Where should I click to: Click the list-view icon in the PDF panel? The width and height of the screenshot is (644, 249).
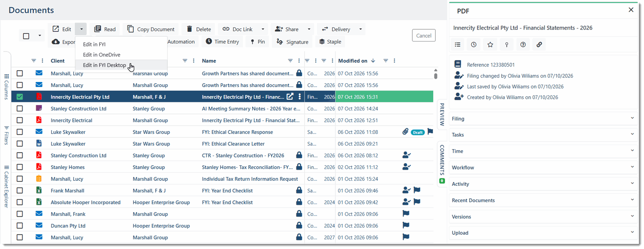[457, 44]
